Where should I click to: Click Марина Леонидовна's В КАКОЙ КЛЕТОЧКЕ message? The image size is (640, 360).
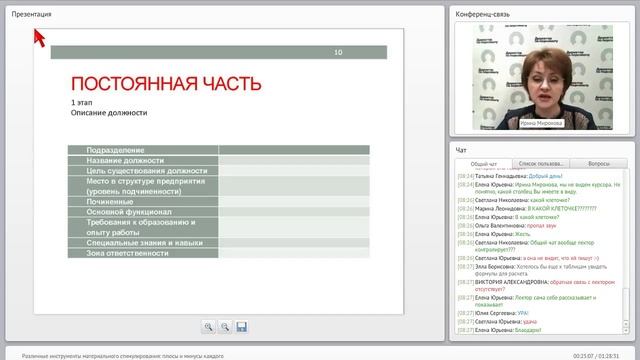pos(527,209)
